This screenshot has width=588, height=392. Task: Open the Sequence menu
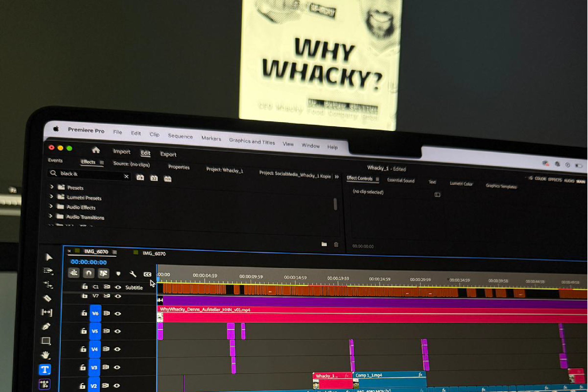180,136
